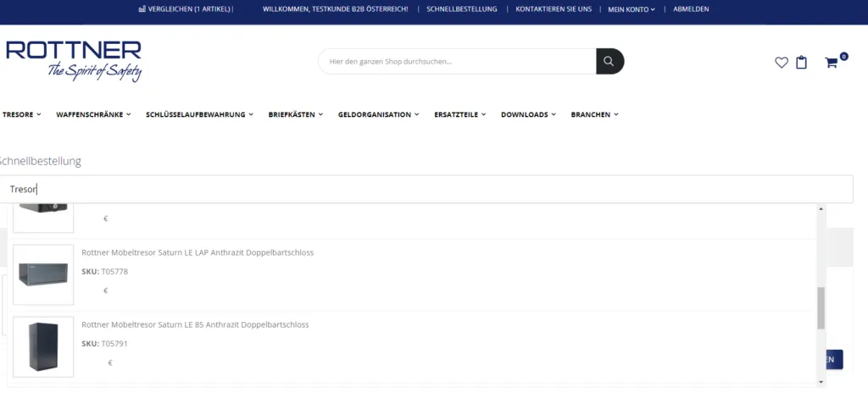Click the T05778 product thumbnail
Viewport: 868px width, 393px height.
[x=43, y=274]
